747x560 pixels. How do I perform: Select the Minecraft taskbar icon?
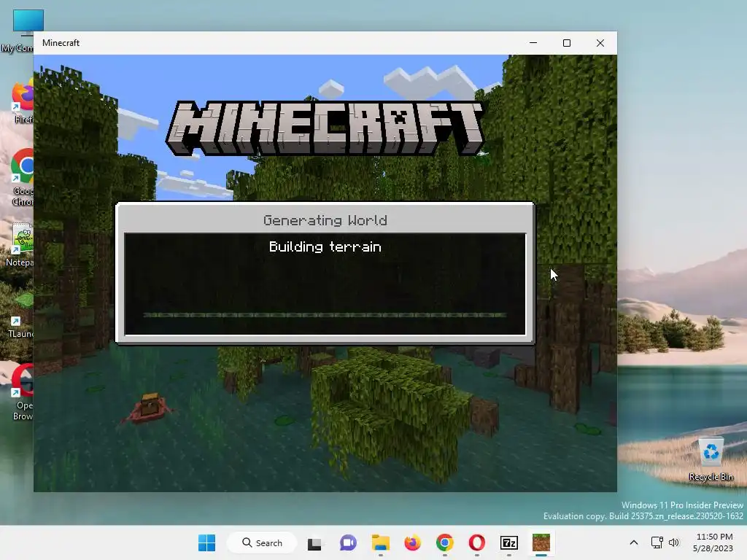coord(541,542)
